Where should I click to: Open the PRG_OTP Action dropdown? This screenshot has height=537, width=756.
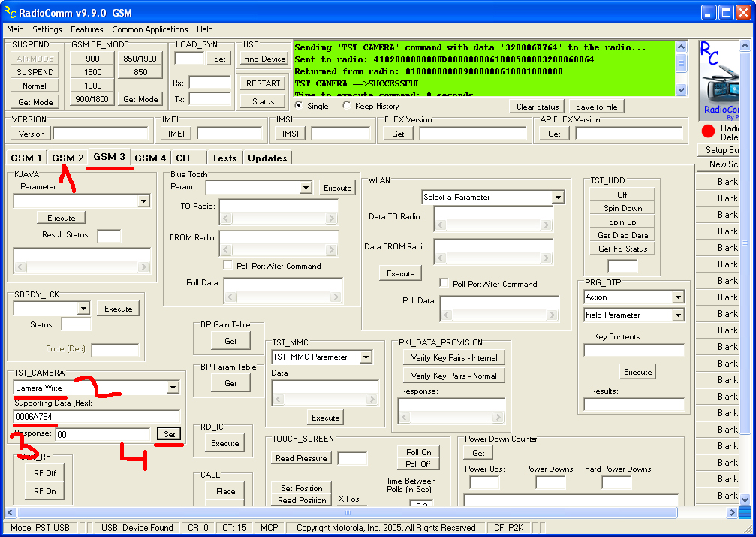679,297
